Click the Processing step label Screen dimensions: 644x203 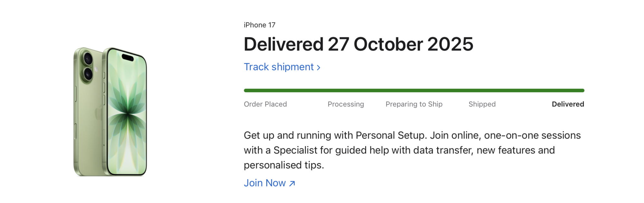(x=346, y=104)
